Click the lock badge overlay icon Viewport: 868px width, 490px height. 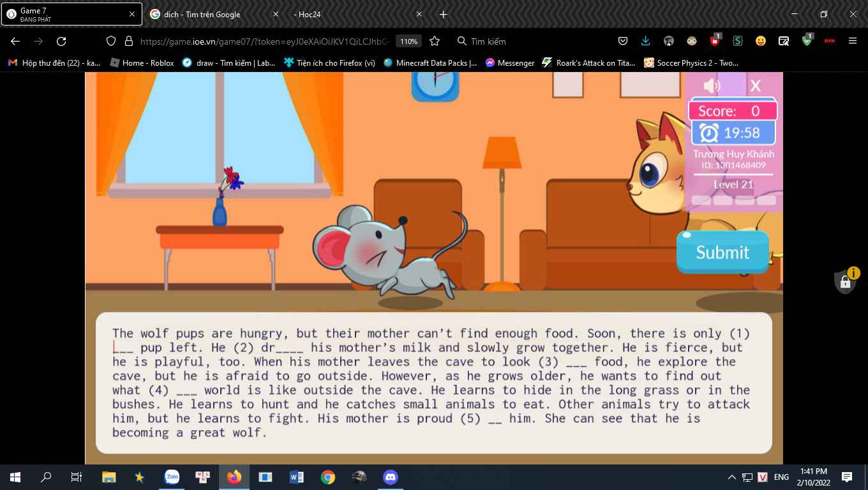pyautogui.click(x=846, y=281)
